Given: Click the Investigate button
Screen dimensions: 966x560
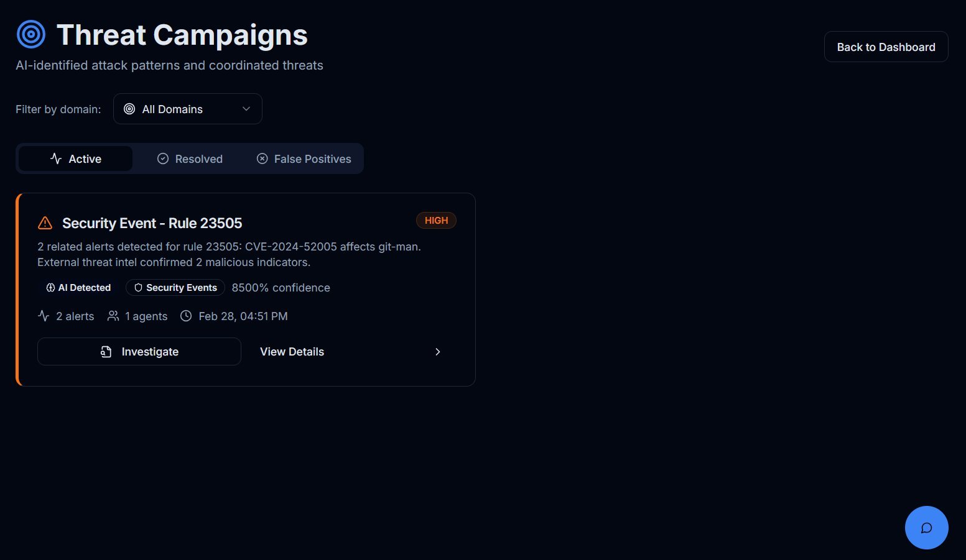Looking at the screenshot, I should [139, 351].
